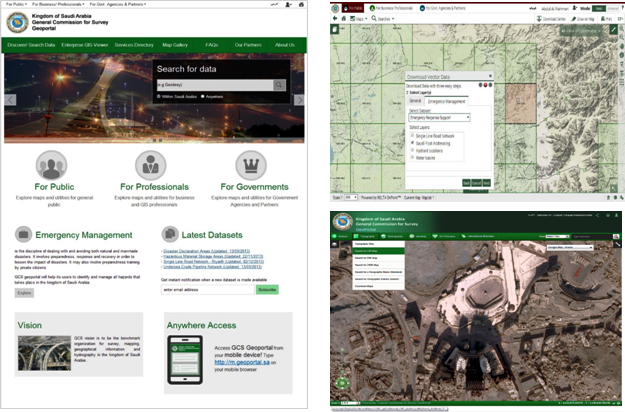Click the Next button in download dialog
625x412 pixels.
[486, 183]
